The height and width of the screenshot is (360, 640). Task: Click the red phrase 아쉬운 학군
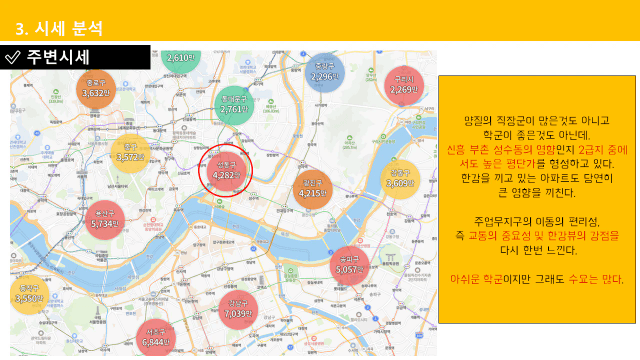tap(476, 279)
